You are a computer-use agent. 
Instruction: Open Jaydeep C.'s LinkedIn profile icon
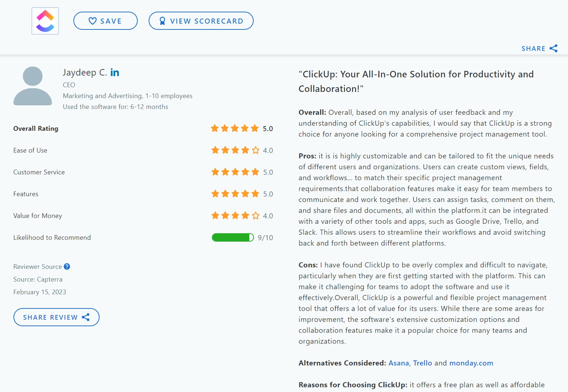point(114,72)
